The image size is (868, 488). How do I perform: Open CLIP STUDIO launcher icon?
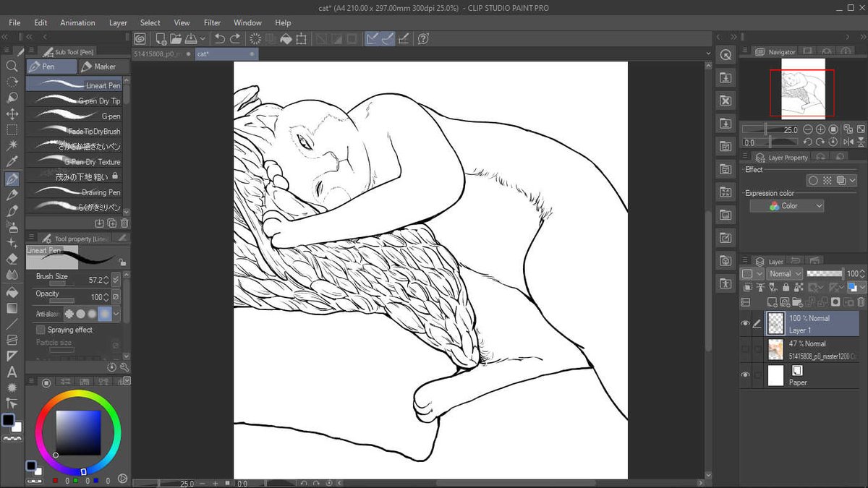(140, 38)
